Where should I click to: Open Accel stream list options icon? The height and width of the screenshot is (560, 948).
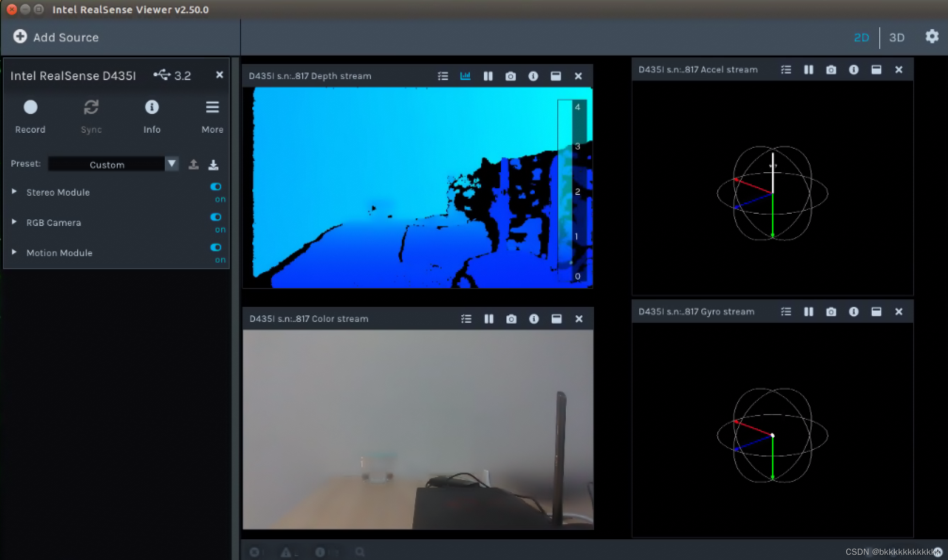[x=786, y=69]
